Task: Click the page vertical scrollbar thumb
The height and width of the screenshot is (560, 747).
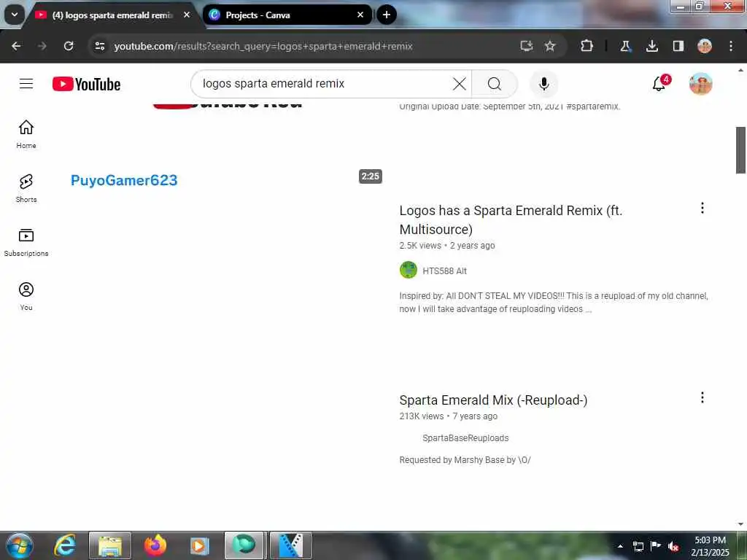Action: click(740, 150)
